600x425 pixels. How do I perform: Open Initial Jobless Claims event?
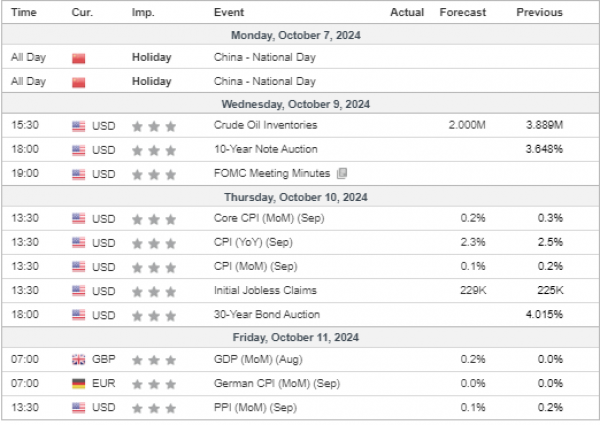(x=265, y=290)
